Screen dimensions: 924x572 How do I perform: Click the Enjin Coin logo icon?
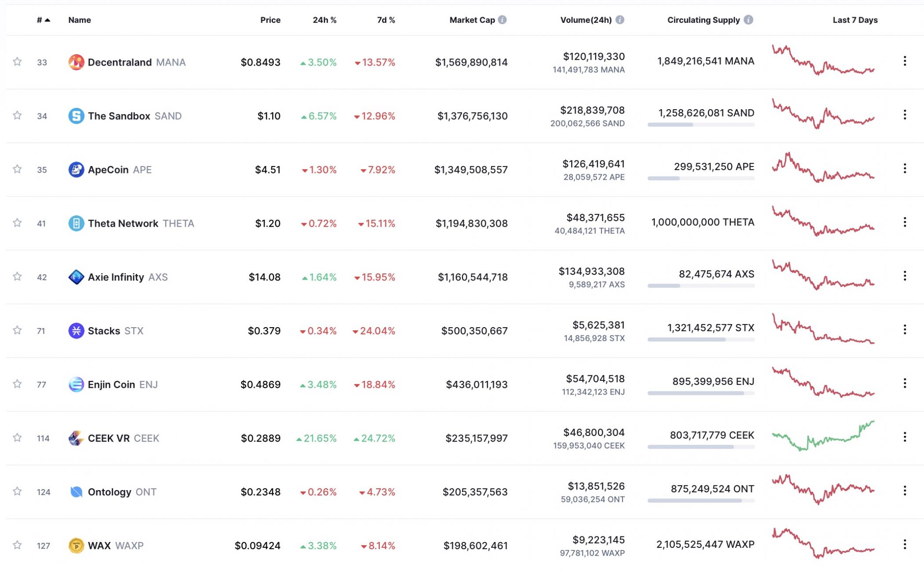[76, 384]
